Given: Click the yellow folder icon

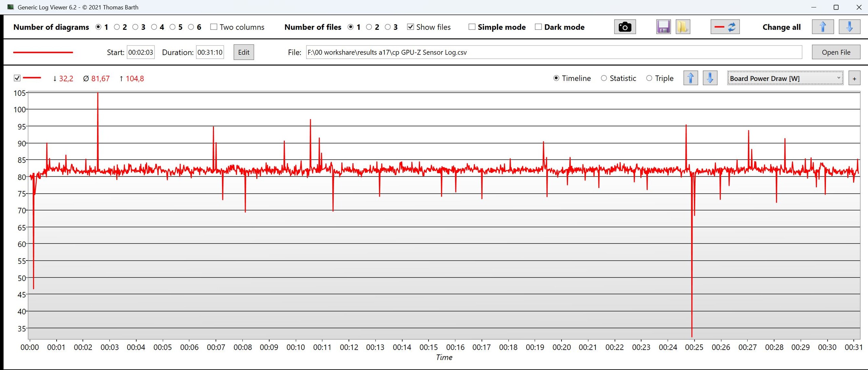Looking at the screenshot, I should [x=683, y=27].
